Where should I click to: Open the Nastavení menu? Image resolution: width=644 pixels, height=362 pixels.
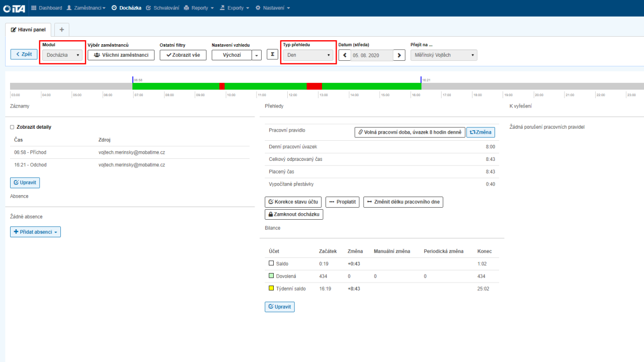pyautogui.click(x=273, y=8)
